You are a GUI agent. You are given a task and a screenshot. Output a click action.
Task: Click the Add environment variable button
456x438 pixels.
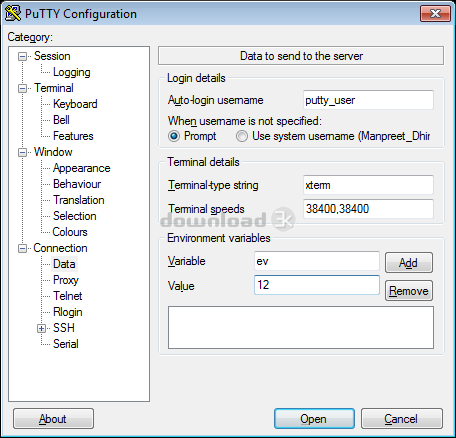(x=409, y=263)
